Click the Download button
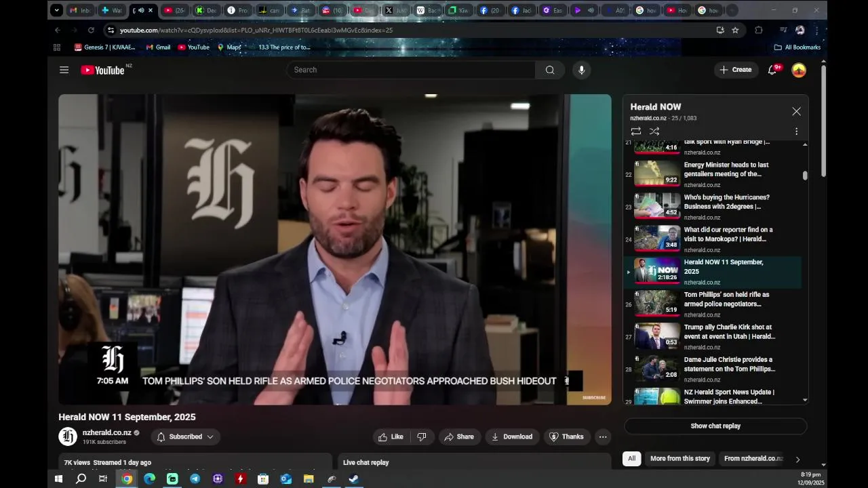This screenshot has width=868, height=488. (x=512, y=437)
